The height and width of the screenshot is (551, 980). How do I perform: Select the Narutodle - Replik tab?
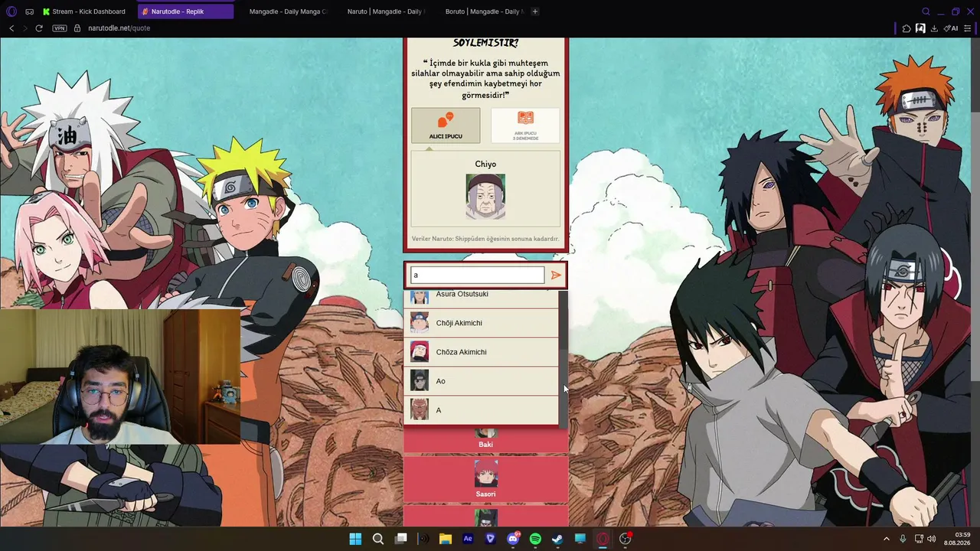coord(185,11)
